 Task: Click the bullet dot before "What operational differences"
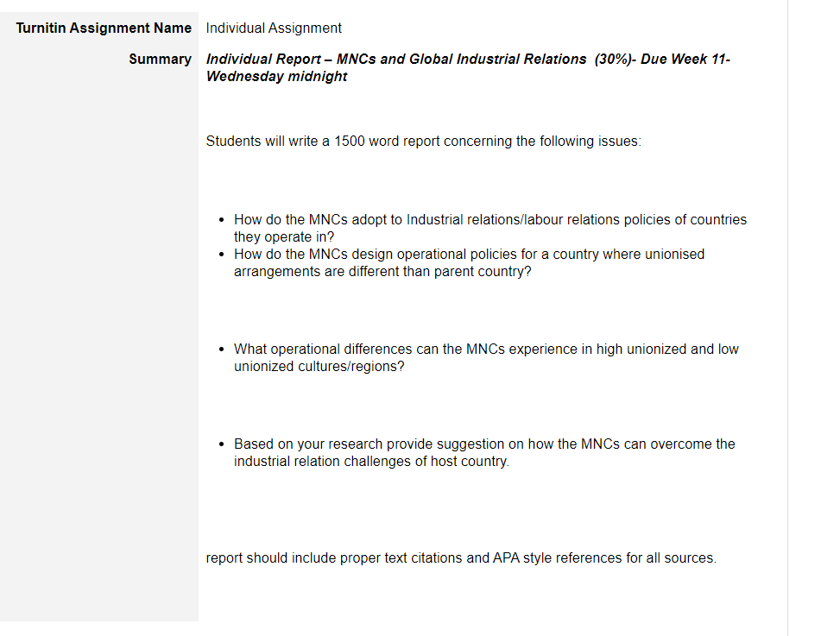tap(221, 349)
